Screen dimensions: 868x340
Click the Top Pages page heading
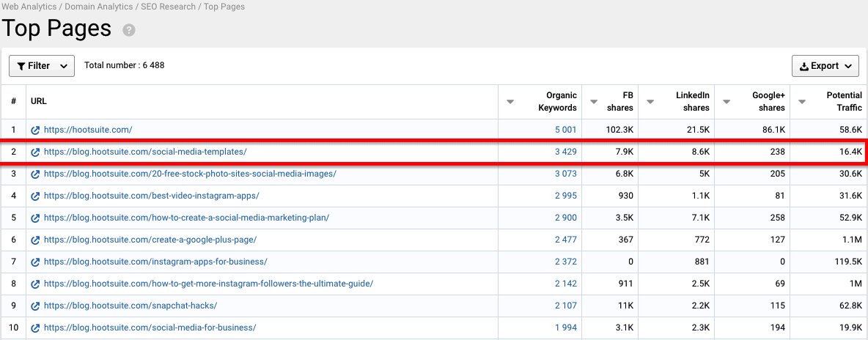click(x=56, y=29)
